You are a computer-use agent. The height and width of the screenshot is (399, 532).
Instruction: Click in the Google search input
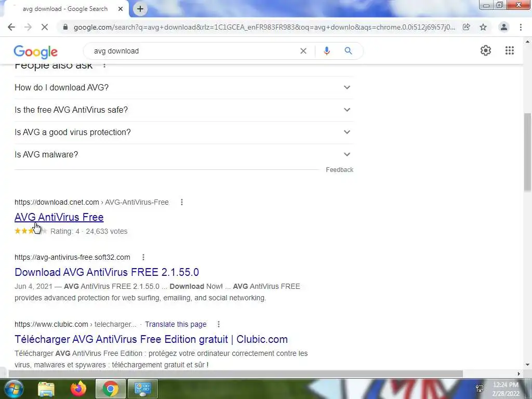click(x=193, y=51)
